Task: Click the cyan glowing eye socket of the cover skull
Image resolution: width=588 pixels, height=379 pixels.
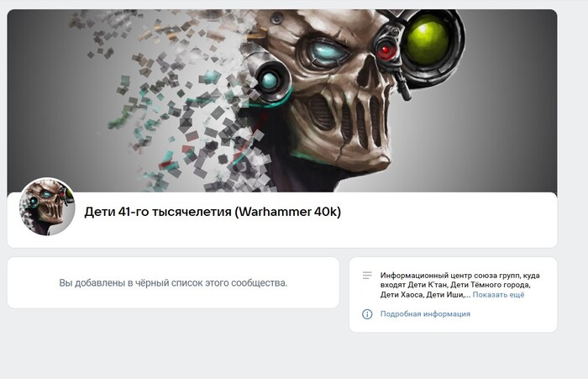Action: [327, 52]
